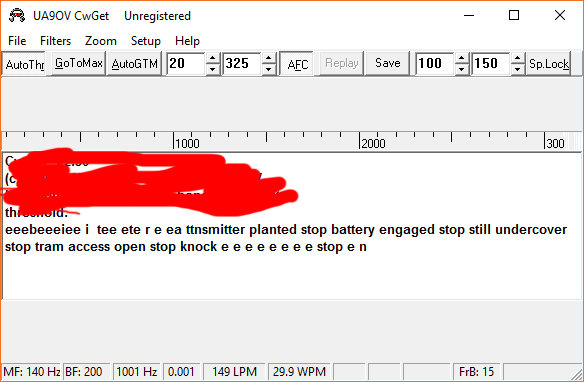
Task: Click 'MF: 140 Hz' in status bar
Action: click(x=32, y=372)
